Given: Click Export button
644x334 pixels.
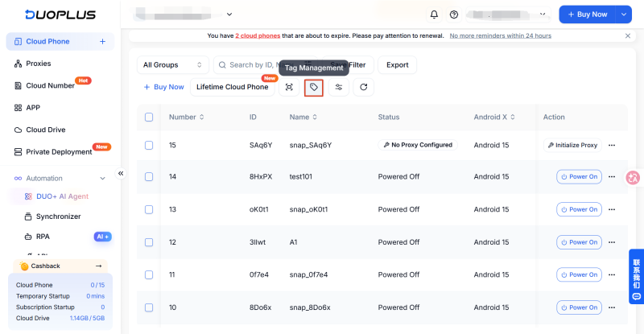Looking at the screenshot, I should pyautogui.click(x=397, y=65).
